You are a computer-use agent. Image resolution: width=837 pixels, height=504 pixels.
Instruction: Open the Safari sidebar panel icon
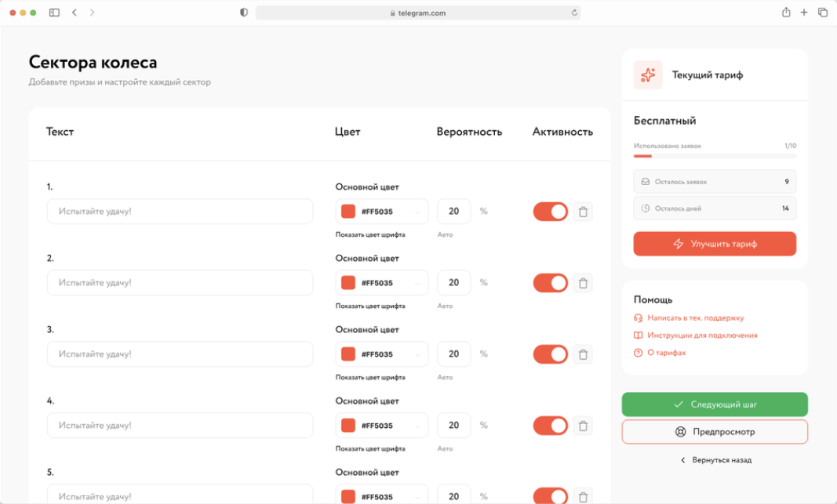click(54, 13)
